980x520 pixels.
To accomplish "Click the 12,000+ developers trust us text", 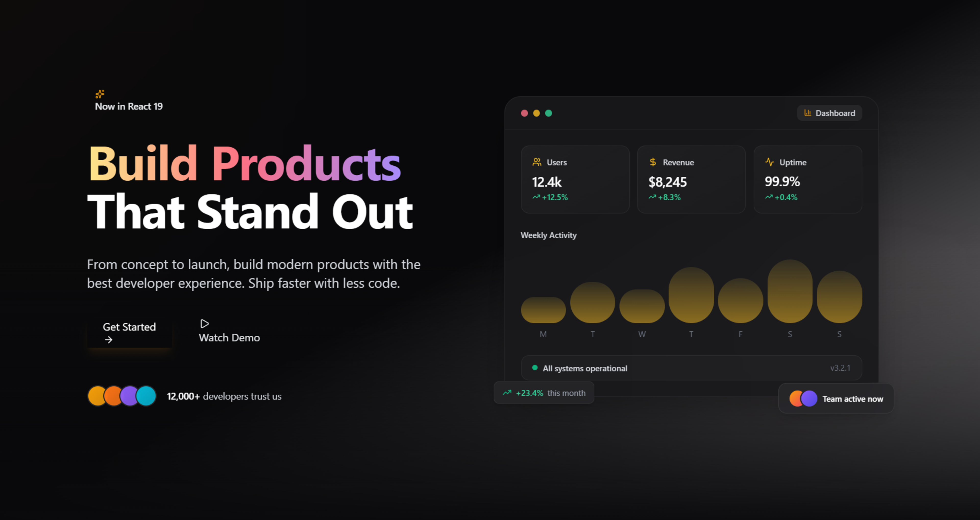I will [x=224, y=396].
